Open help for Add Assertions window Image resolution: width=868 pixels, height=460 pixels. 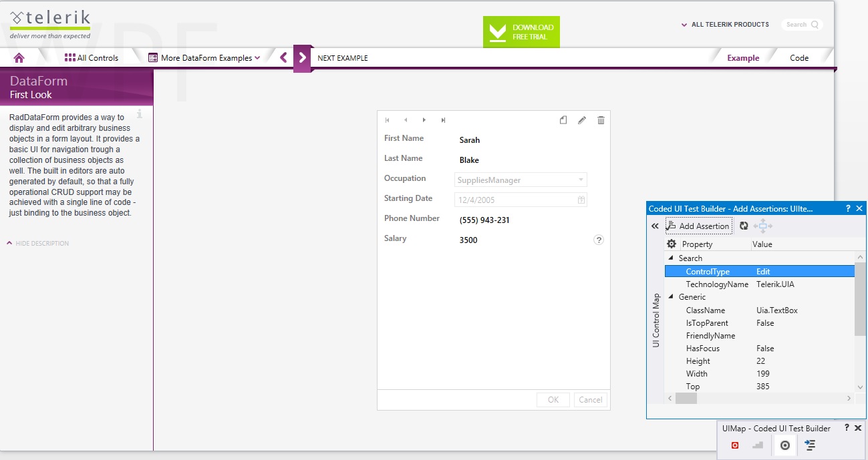pos(848,209)
